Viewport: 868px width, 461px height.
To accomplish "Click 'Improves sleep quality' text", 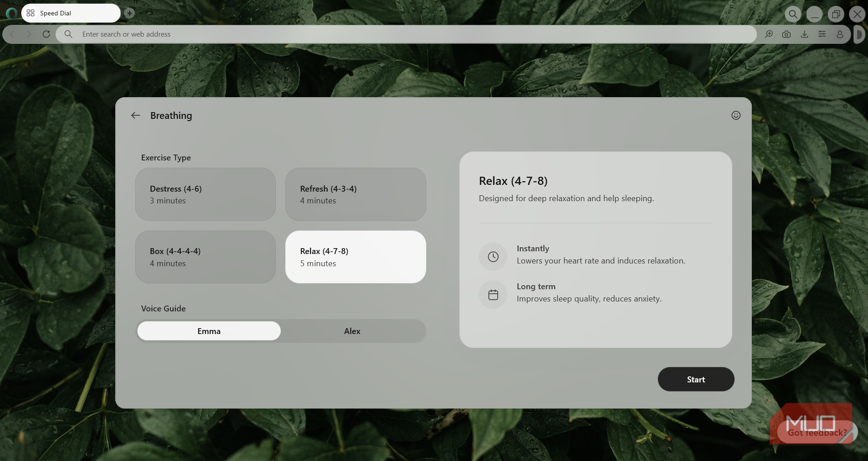I will pyautogui.click(x=589, y=299).
